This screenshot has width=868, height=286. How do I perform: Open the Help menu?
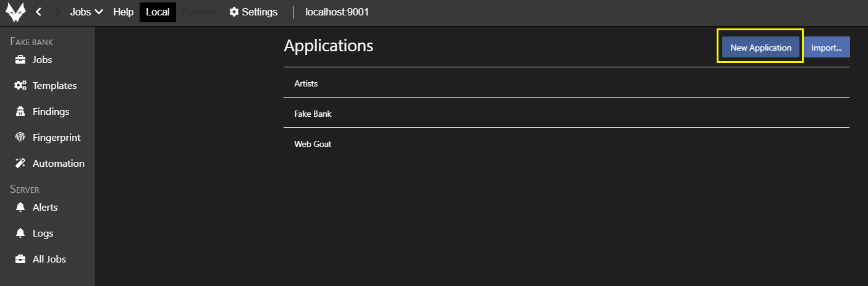124,12
